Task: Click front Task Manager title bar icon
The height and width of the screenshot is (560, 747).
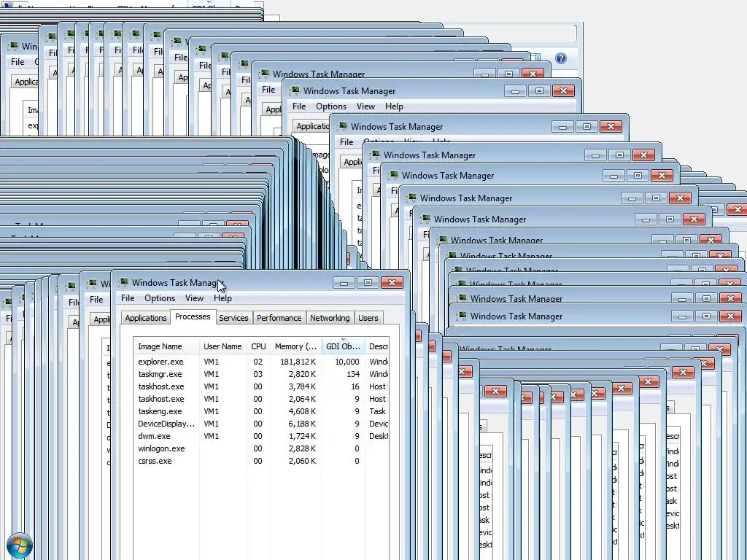Action: click(123, 282)
